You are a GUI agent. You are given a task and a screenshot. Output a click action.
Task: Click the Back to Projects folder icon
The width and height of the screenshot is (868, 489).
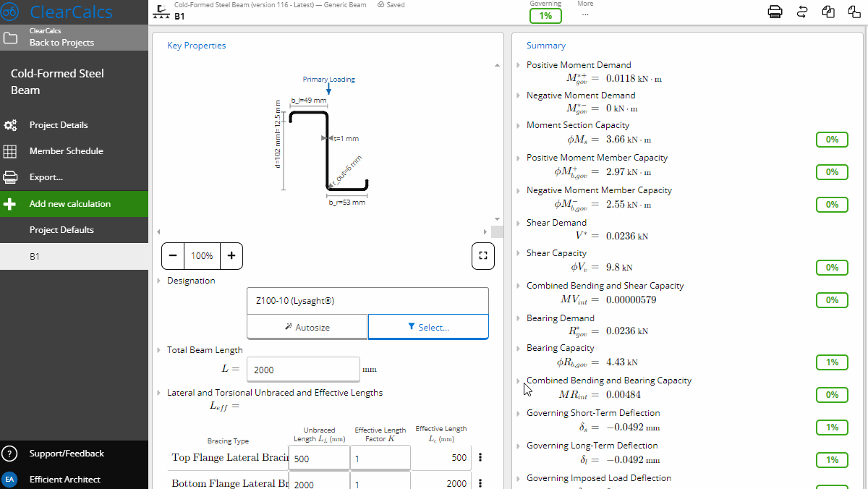point(11,38)
